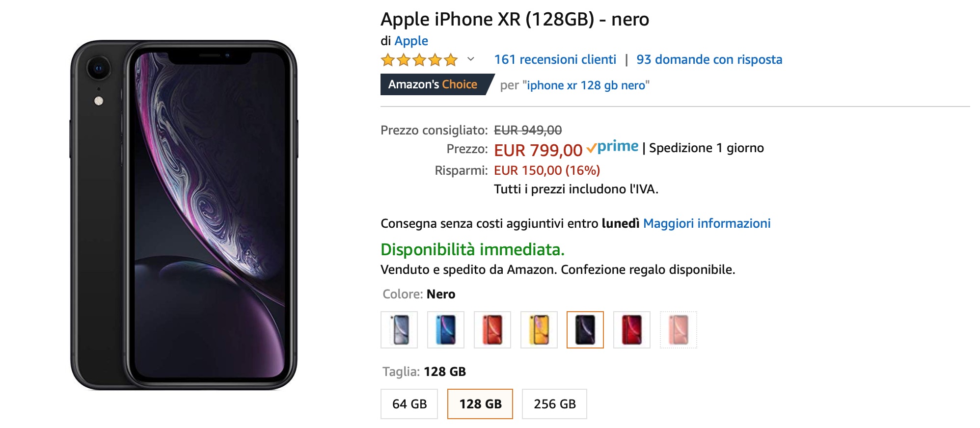Click the selected black color swatch
Screen dimensions: 980x428
[585, 330]
